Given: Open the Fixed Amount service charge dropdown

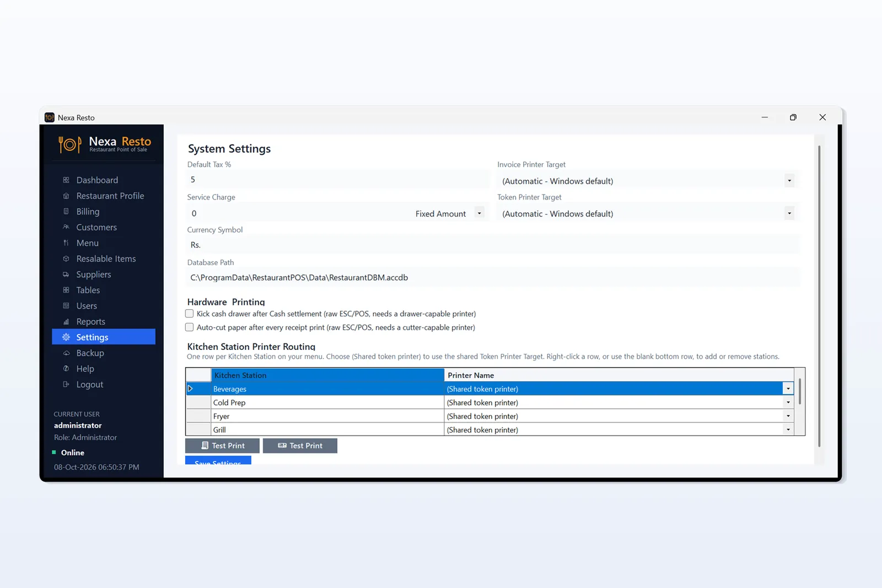Looking at the screenshot, I should (479, 213).
